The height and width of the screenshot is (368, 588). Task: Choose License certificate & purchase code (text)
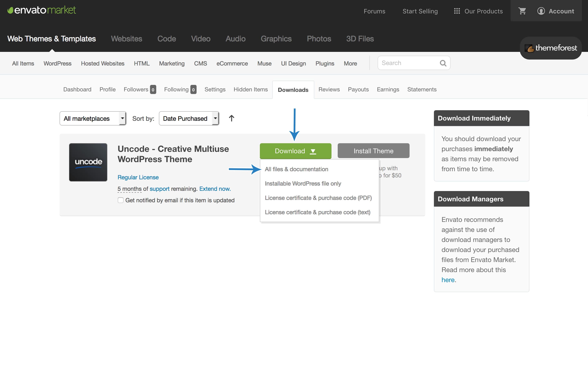(x=318, y=212)
